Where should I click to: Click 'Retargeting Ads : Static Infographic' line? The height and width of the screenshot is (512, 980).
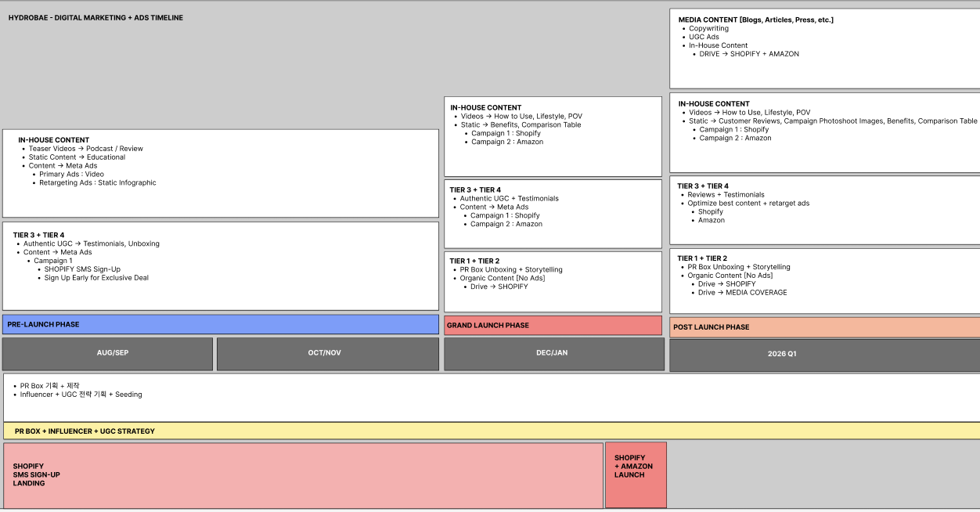point(97,183)
